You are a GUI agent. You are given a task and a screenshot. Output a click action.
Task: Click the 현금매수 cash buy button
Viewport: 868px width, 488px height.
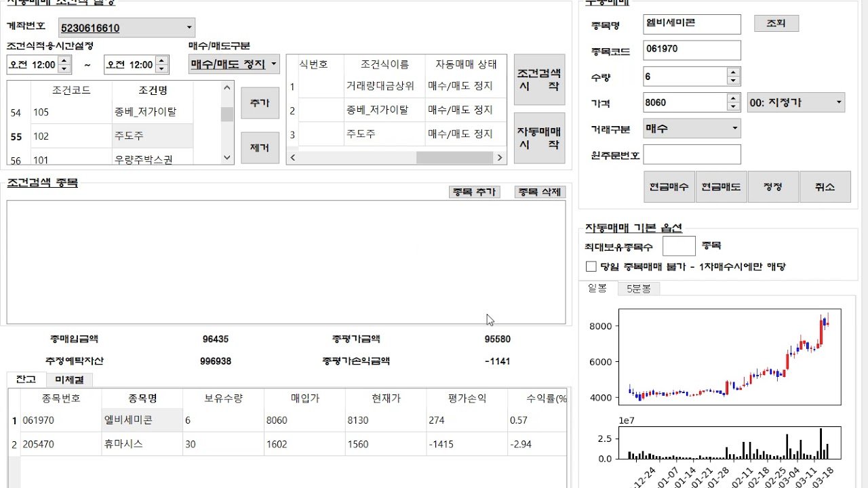tap(669, 186)
